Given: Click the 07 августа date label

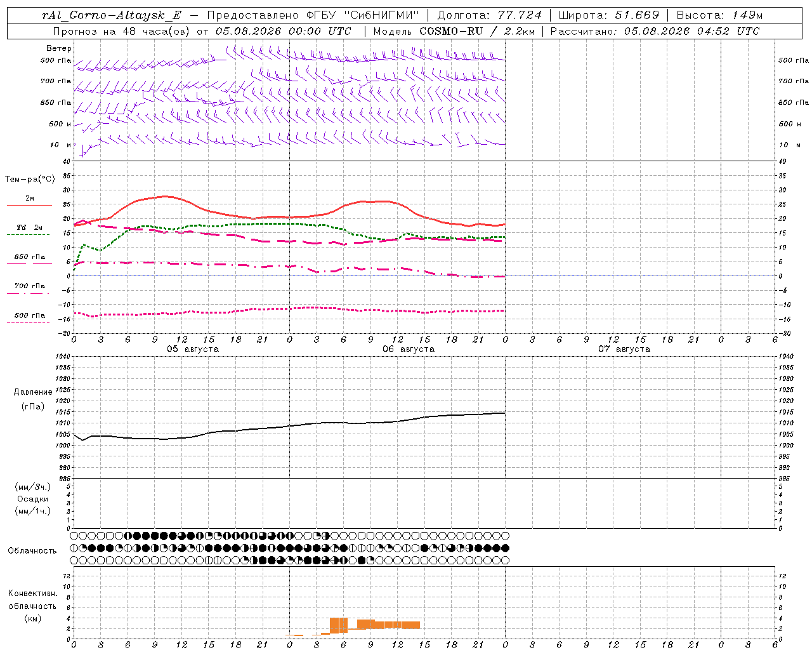Looking at the screenshot, I should click(624, 349).
